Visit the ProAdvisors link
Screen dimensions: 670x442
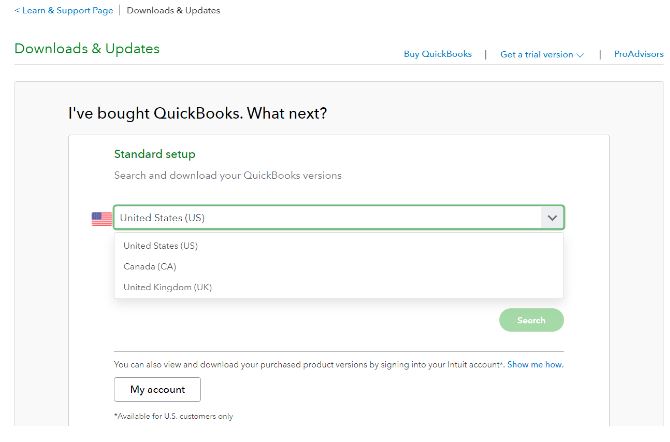click(x=639, y=54)
